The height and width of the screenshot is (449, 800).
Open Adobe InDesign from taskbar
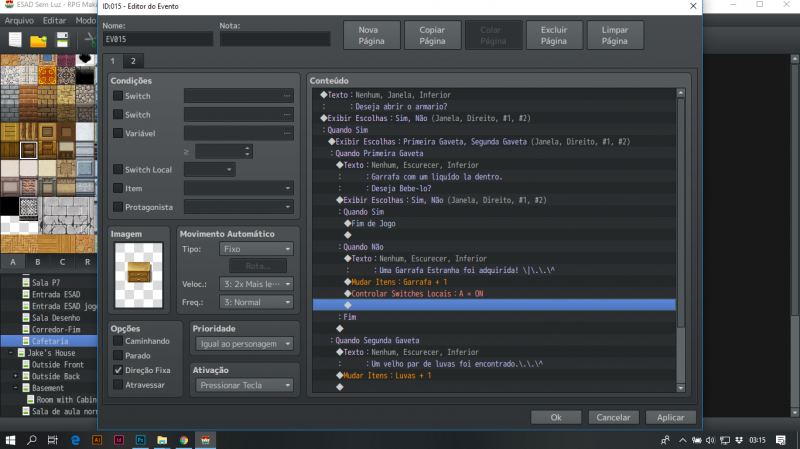119,440
